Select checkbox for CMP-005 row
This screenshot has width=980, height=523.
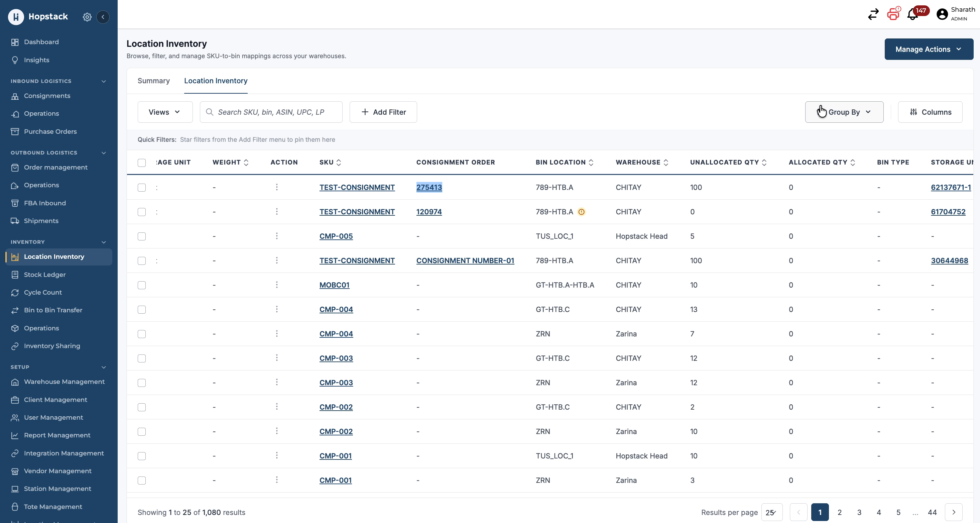[x=141, y=236]
